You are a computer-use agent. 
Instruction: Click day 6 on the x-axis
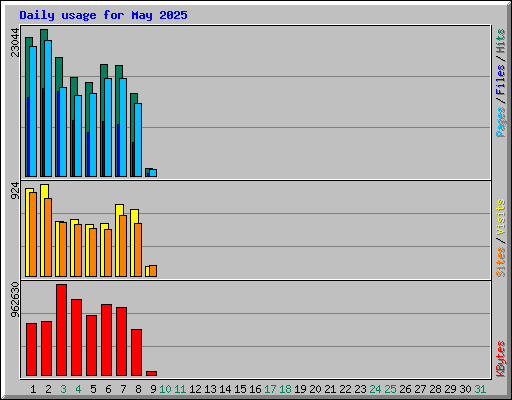(108, 389)
